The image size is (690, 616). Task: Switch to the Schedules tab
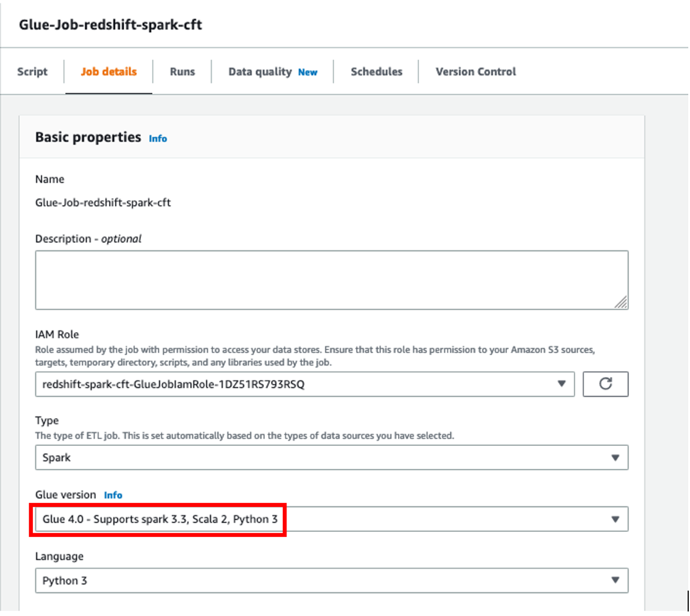click(x=376, y=72)
